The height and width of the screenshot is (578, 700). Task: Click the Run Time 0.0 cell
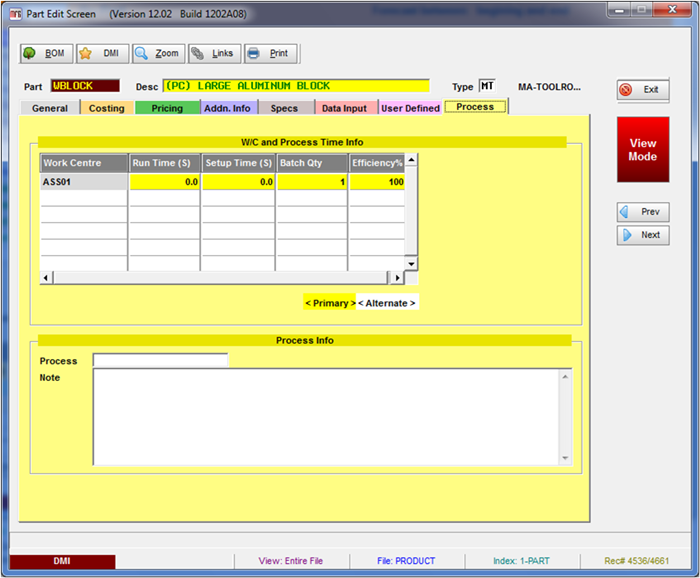pyautogui.click(x=164, y=182)
